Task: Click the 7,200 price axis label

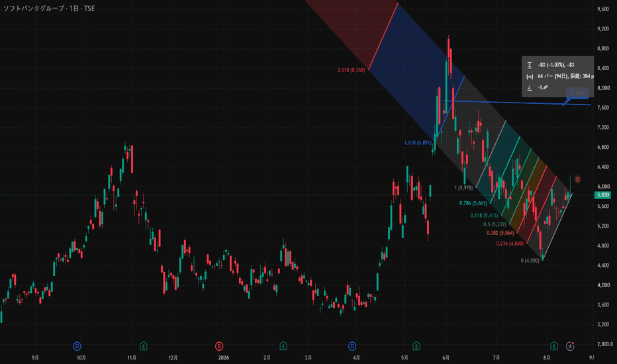Action: pos(603,127)
